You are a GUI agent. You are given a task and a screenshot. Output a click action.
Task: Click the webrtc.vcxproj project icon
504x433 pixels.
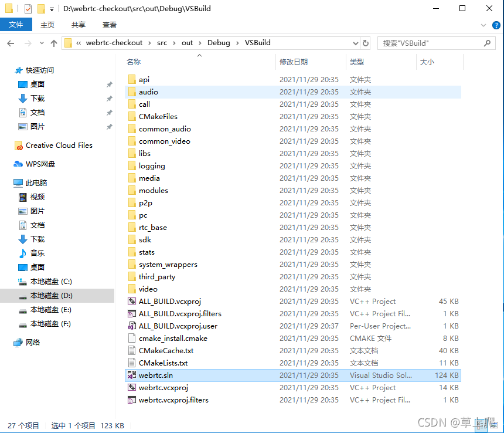132,388
